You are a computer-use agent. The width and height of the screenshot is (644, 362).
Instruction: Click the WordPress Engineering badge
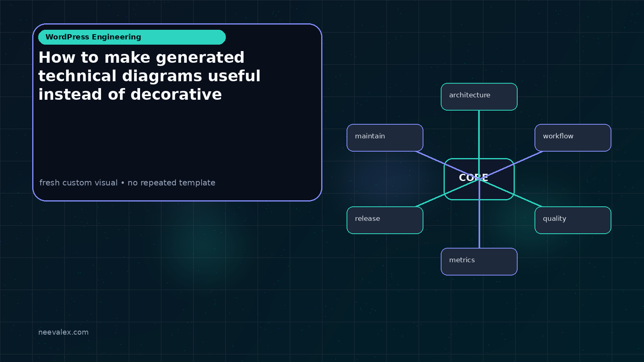click(132, 37)
